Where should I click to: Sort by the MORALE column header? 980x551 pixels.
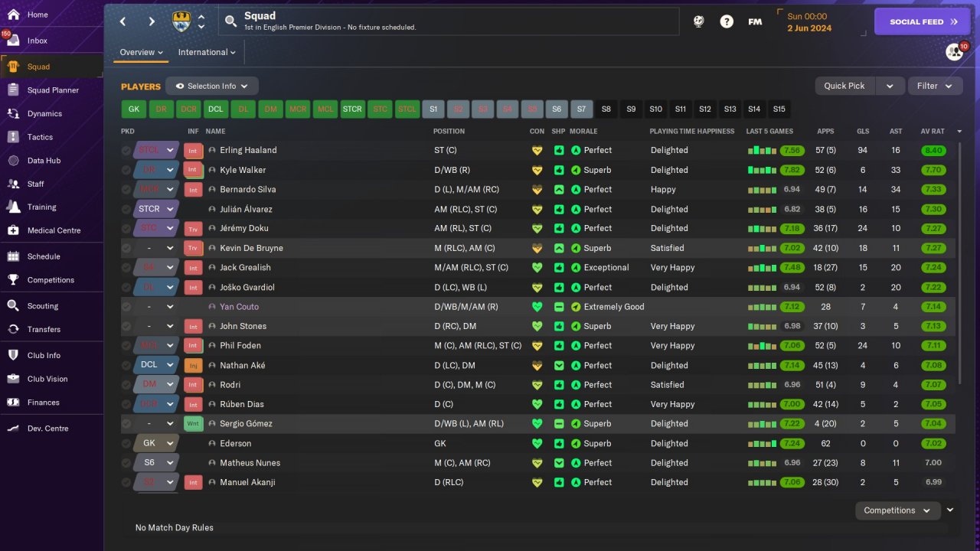click(x=583, y=132)
